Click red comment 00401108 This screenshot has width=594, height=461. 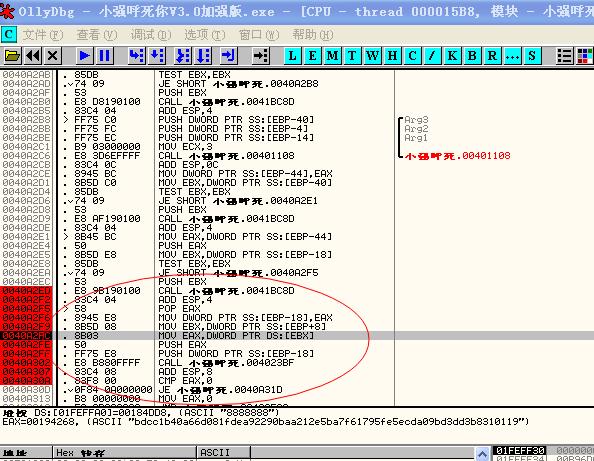point(458,156)
